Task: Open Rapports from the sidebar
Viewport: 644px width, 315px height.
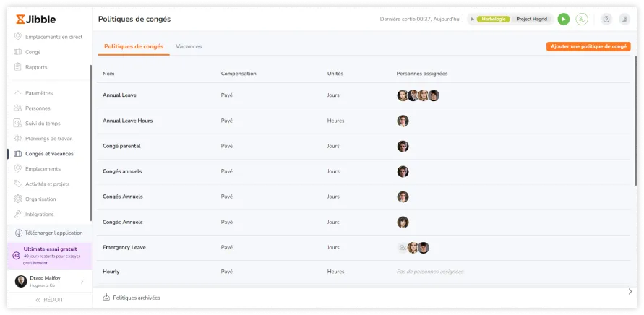Action: click(x=36, y=67)
